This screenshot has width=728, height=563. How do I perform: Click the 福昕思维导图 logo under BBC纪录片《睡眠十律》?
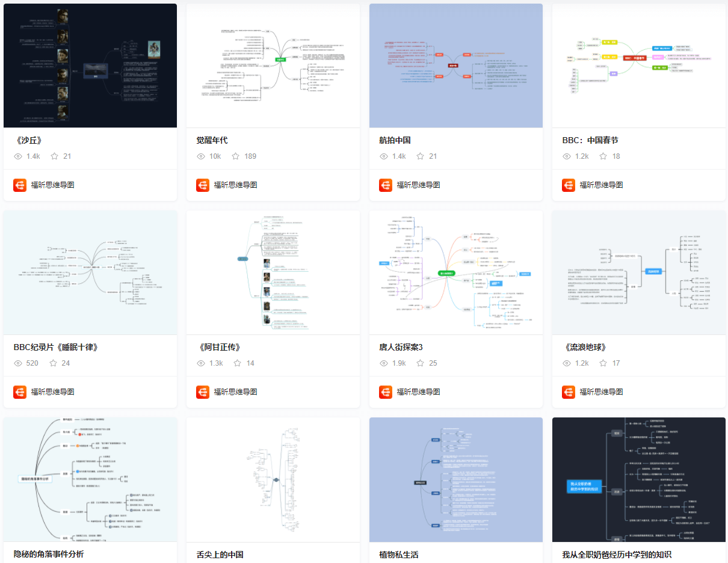[20, 392]
